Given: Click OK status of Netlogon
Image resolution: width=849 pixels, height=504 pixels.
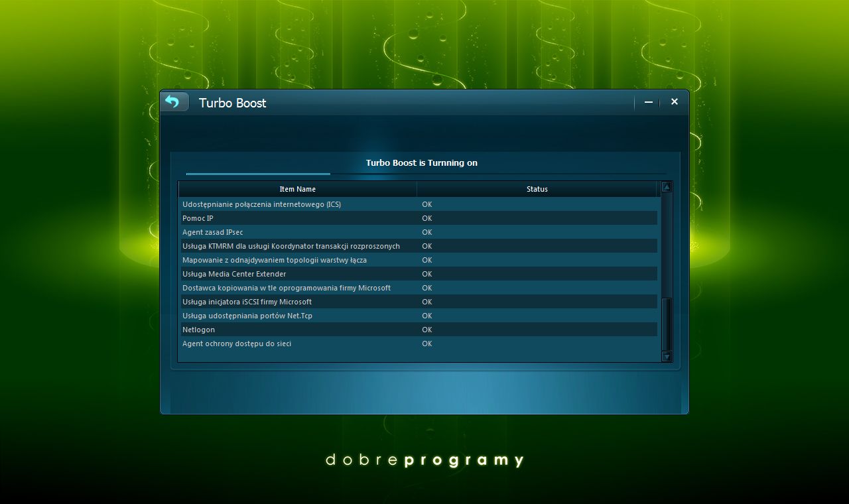Looking at the screenshot, I should 426,330.
